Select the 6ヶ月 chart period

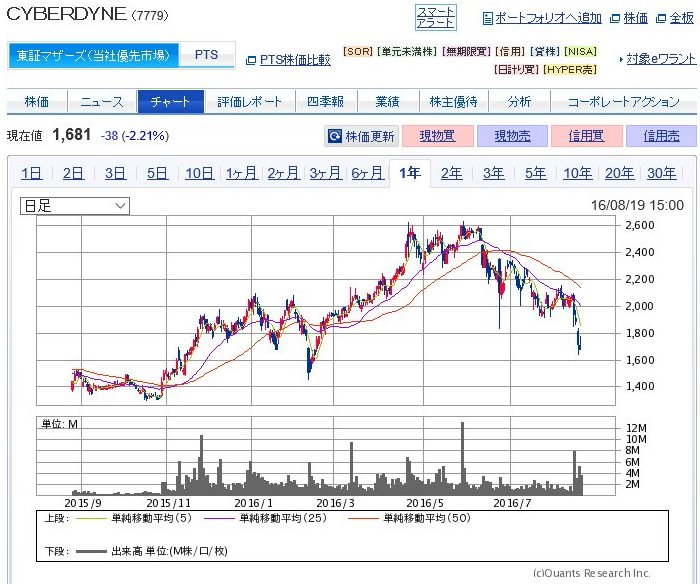[x=367, y=173]
